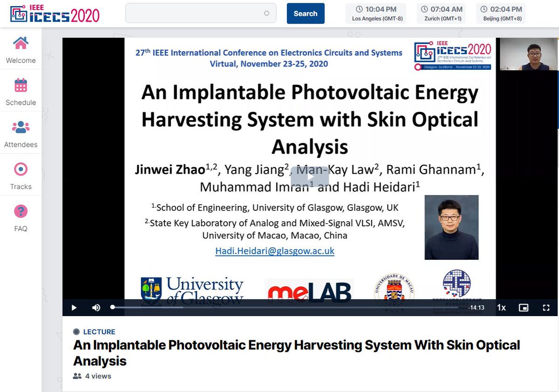Click the lecture dot icon

coord(76,332)
